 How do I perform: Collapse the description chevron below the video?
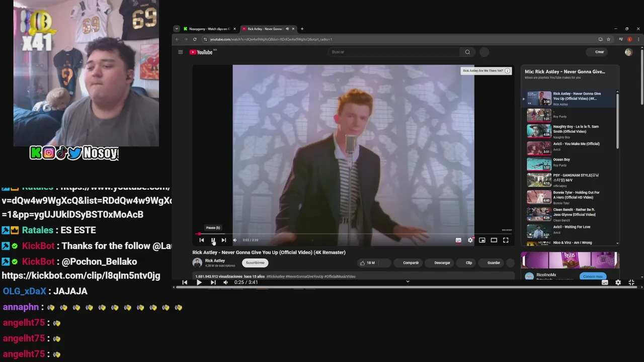click(x=408, y=282)
